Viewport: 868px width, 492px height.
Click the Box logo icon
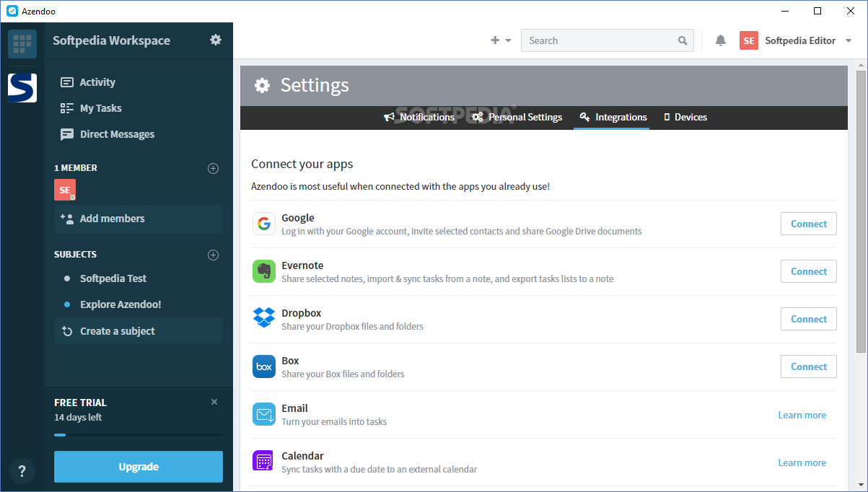(x=264, y=366)
